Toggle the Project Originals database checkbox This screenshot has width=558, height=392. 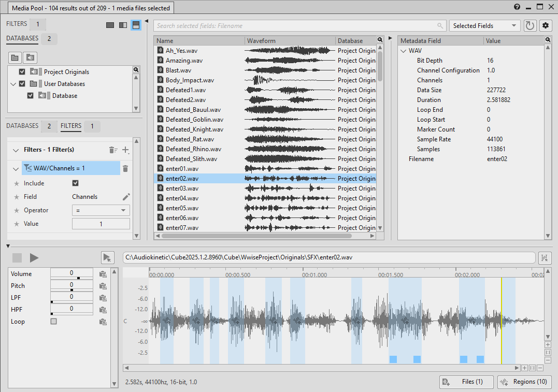coord(22,72)
